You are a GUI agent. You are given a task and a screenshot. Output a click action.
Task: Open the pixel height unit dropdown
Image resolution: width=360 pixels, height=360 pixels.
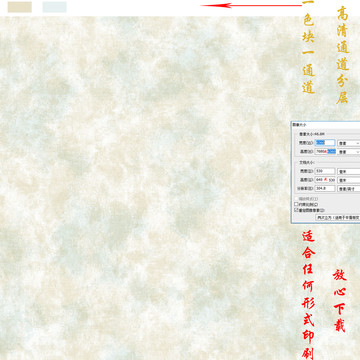coord(349,152)
